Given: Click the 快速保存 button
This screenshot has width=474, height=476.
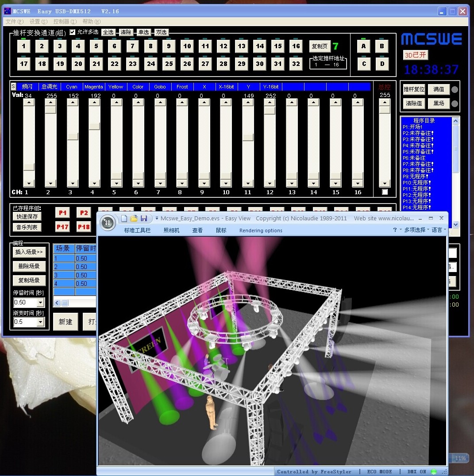Looking at the screenshot, I should [27, 216].
